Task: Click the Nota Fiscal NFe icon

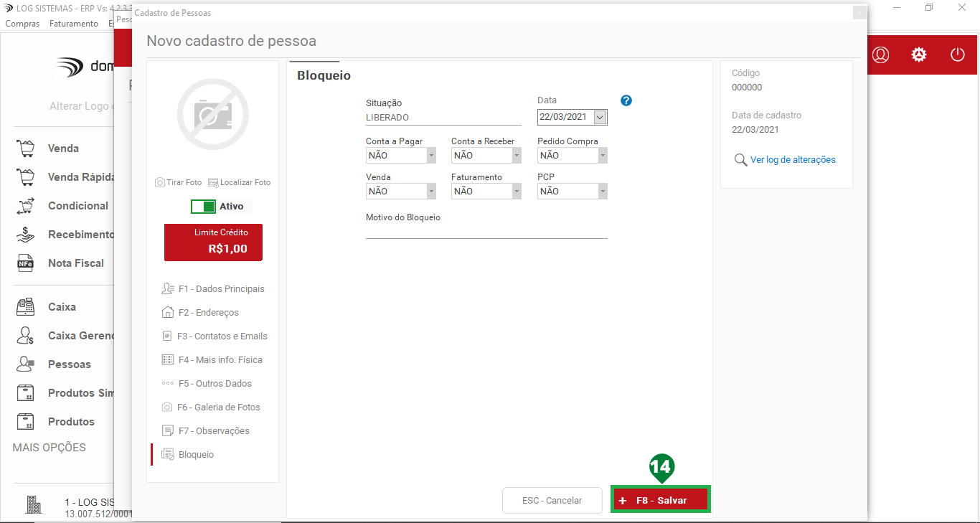Action: click(26, 263)
